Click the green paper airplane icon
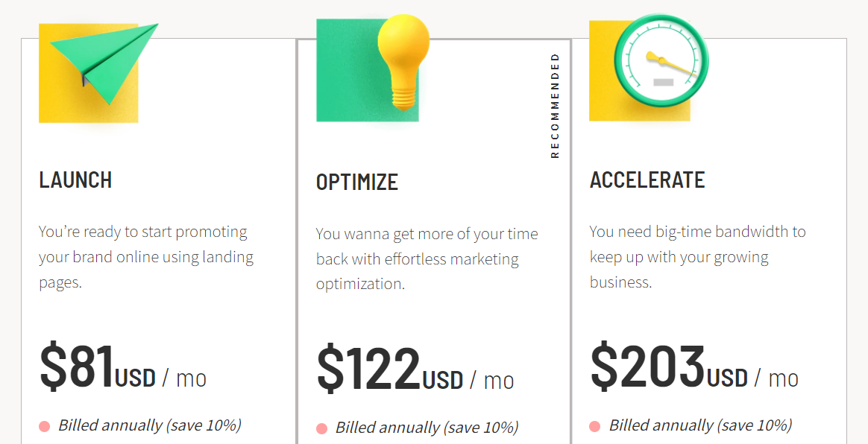 tap(104, 63)
